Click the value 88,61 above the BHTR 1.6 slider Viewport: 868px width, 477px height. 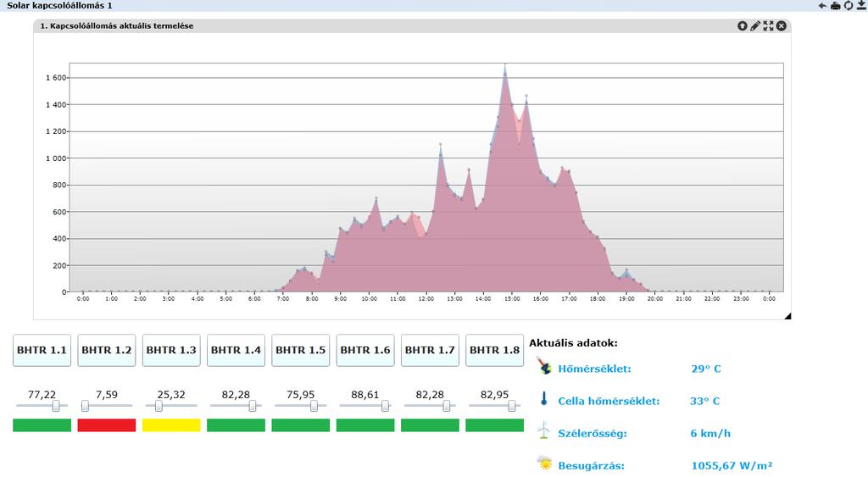tap(365, 395)
